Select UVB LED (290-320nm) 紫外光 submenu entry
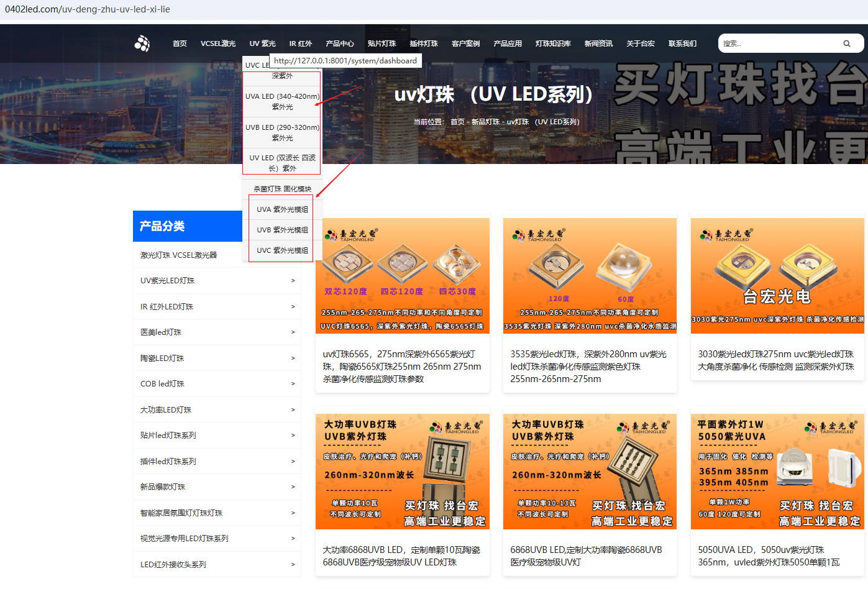Viewport: 868px width, 589px height. click(x=282, y=132)
